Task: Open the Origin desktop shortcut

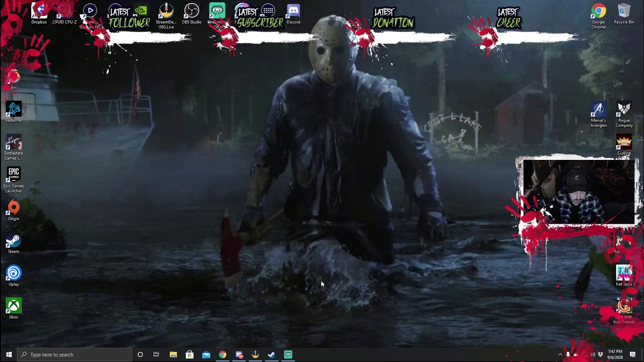Action: (x=14, y=210)
